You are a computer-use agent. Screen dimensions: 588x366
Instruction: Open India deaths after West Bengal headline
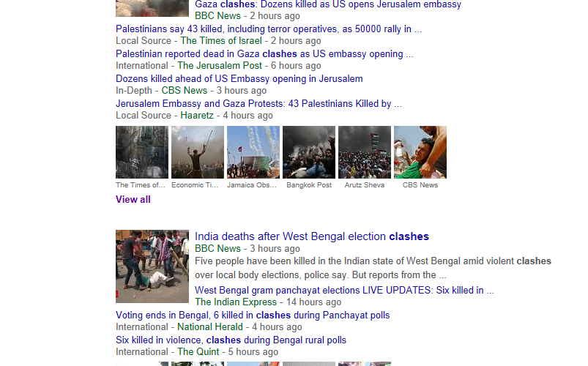[x=312, y=236]
